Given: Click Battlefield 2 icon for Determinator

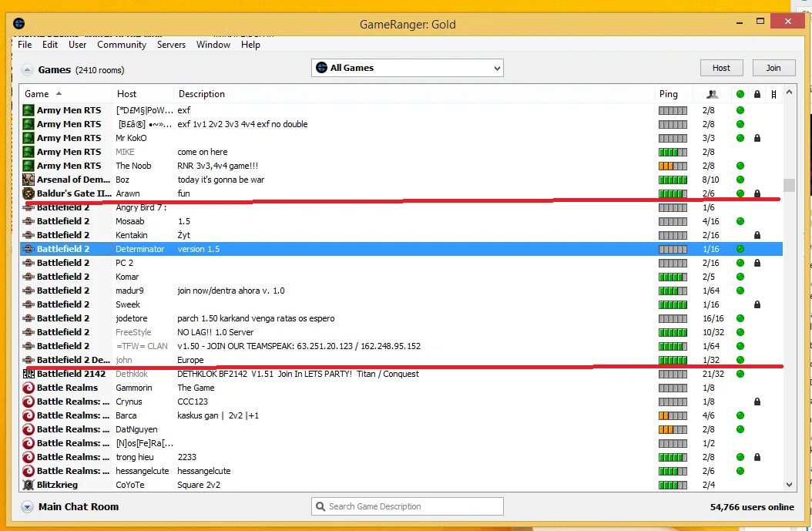Looking at the screenshot, I should click(x=29, y=249).
